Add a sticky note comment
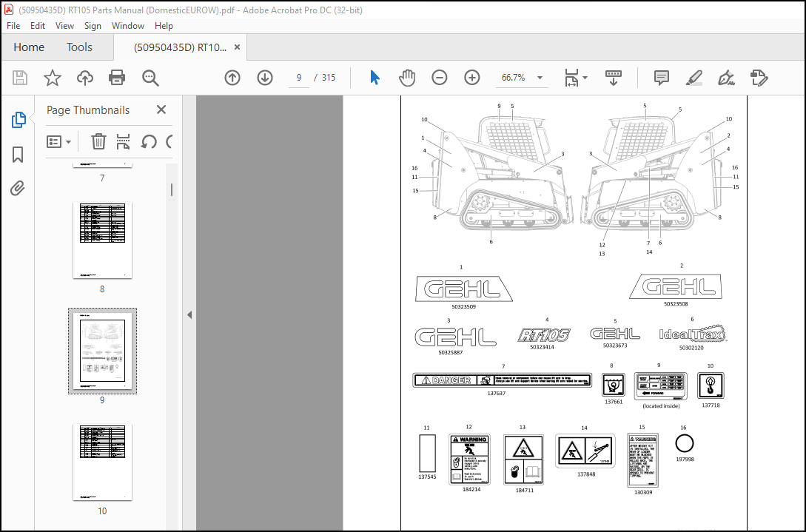The height and width of the screenshot is (532, 806). [x=661, y=78]
